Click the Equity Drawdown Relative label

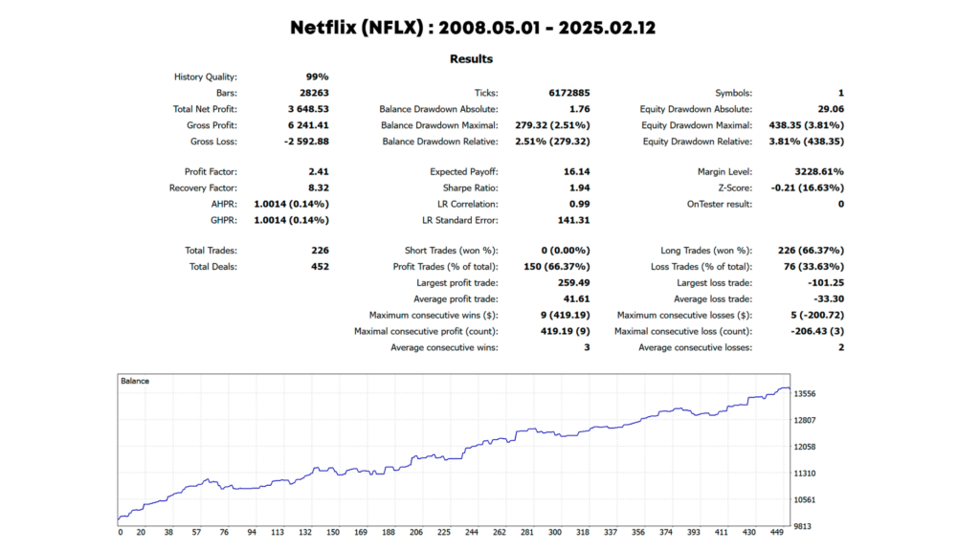tap(698, 142)
